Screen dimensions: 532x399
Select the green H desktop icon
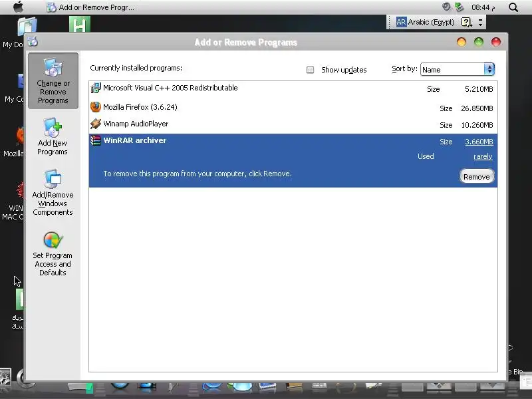80,25
